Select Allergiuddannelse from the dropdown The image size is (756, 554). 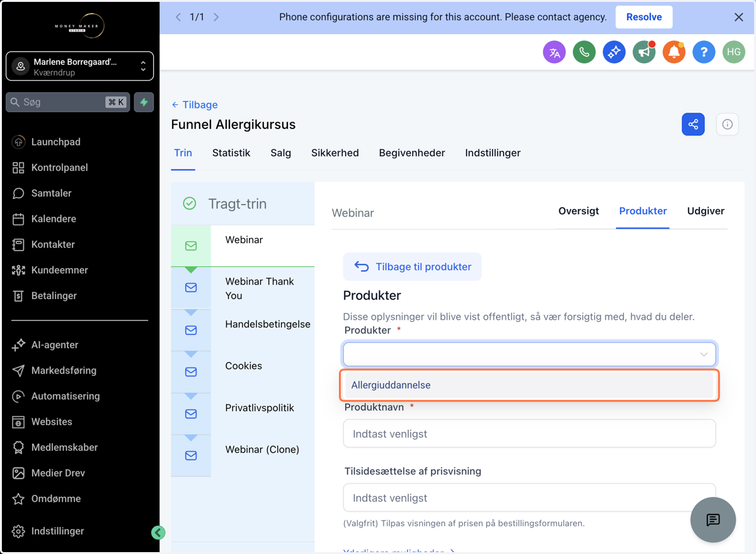tap(529, 385)
